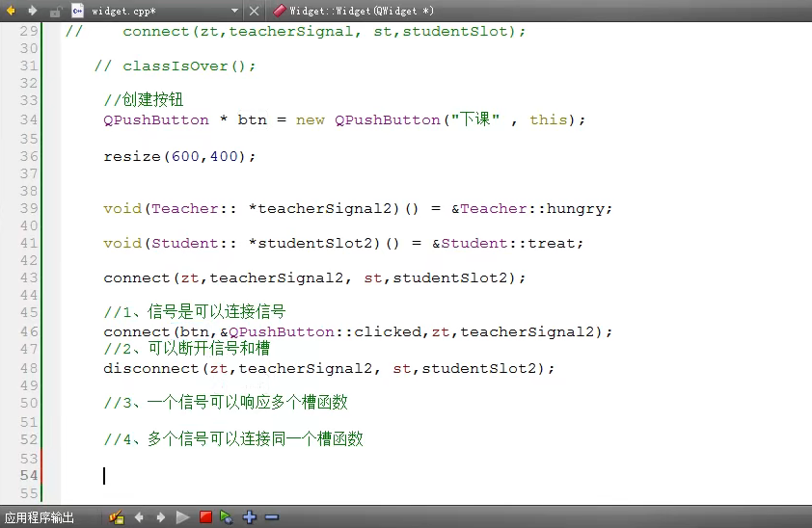Expand the open documents dropdown arrow
The image size is (812, 528).
[234, 11]
